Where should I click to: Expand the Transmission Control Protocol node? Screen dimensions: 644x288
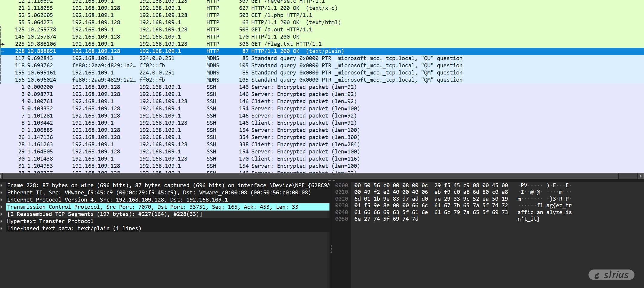tap(2, 207)
